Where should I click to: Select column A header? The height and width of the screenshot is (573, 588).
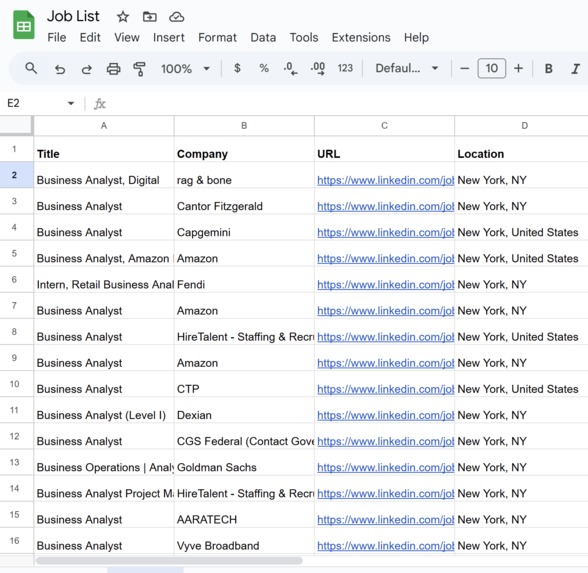104,126
